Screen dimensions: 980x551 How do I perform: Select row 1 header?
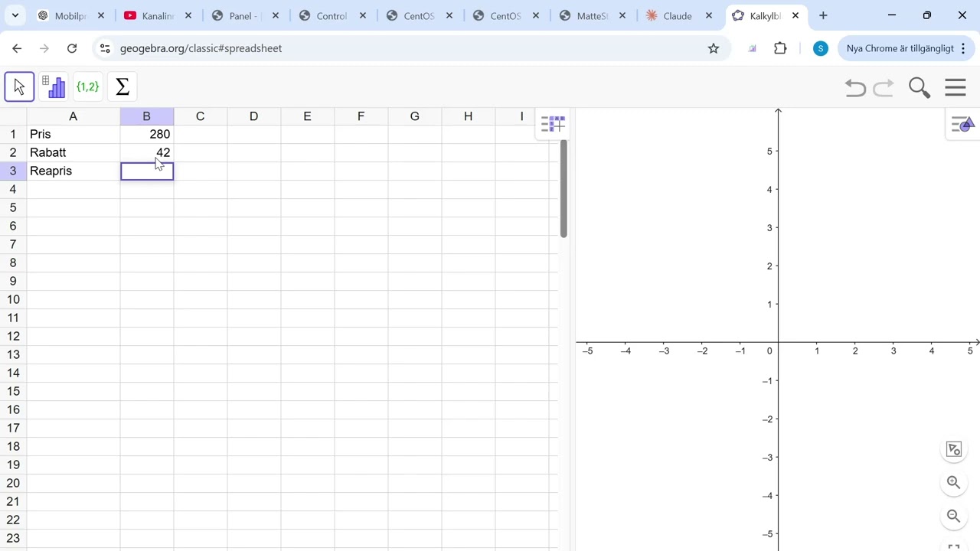[13, 134]
